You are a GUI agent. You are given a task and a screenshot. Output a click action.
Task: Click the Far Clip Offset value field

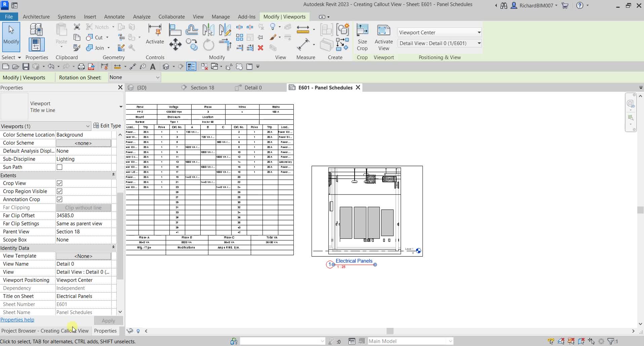pos(83,216)
